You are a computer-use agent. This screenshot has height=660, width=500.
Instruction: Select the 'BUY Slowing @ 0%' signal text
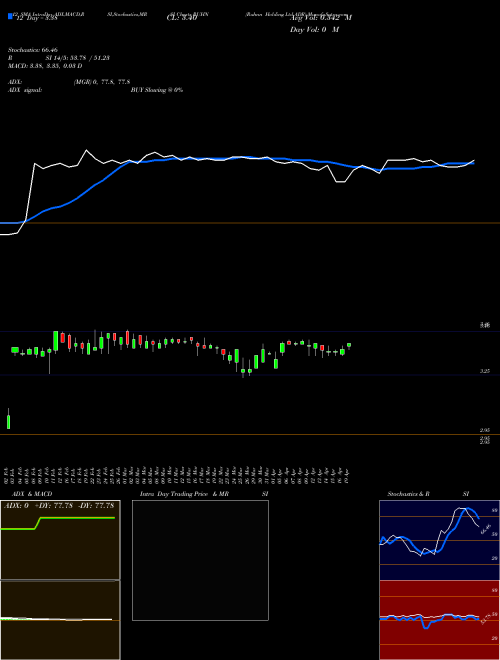(157, 90)
